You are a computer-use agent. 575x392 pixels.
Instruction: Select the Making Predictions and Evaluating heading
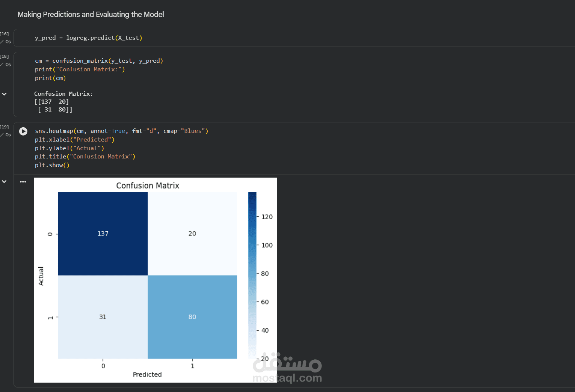pyautogui.click(x=91, y=14)
